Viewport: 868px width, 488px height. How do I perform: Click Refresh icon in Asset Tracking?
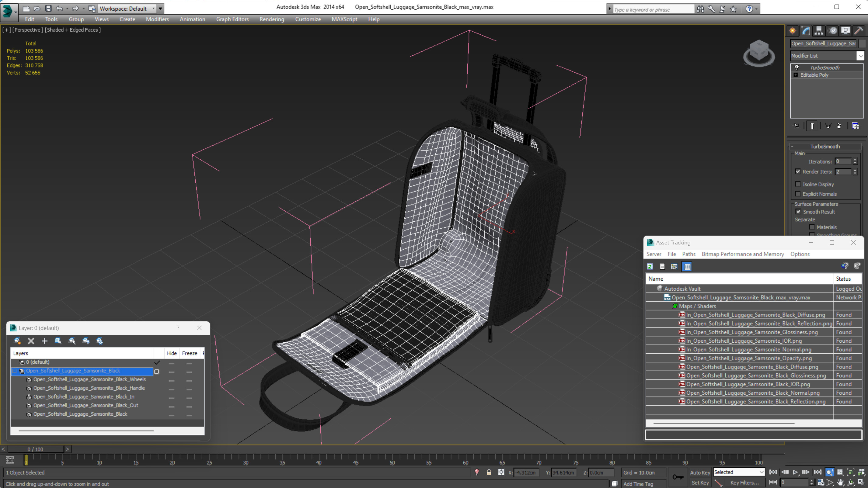click(x=650, y=266)
